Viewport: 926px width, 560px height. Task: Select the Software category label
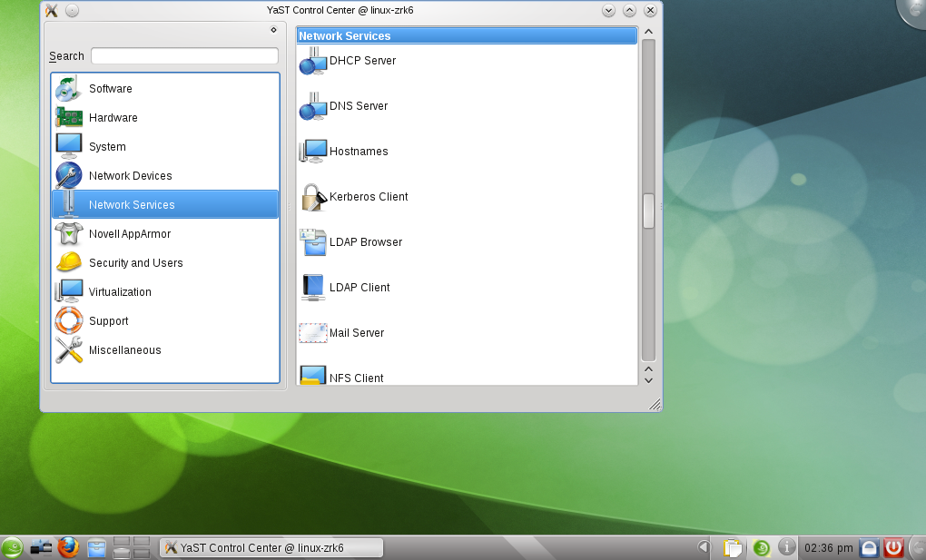click(111, 89)
